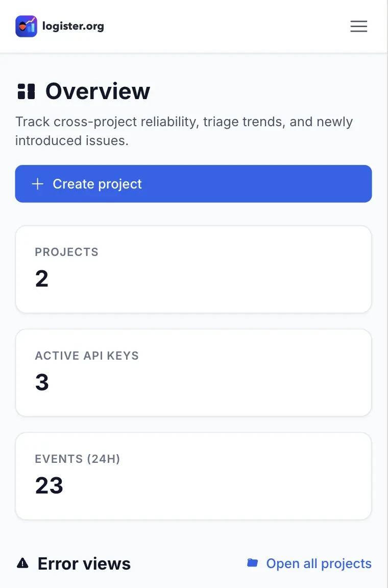Viewport: 388px width, 588px height.
Task: Click the Overview page heading
Action: (x=98, y=91)
